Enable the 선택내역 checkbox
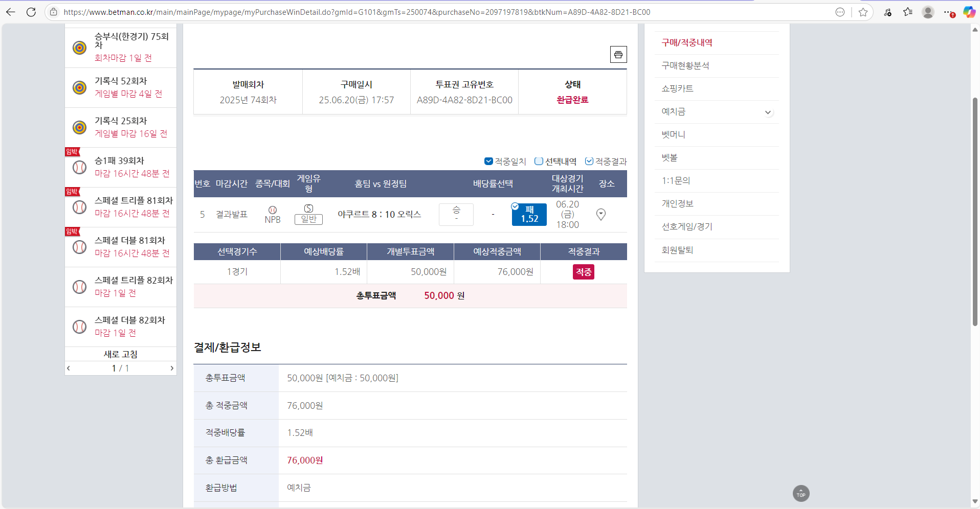This screenshot has width=980, height=509. (x=539, y=161)
